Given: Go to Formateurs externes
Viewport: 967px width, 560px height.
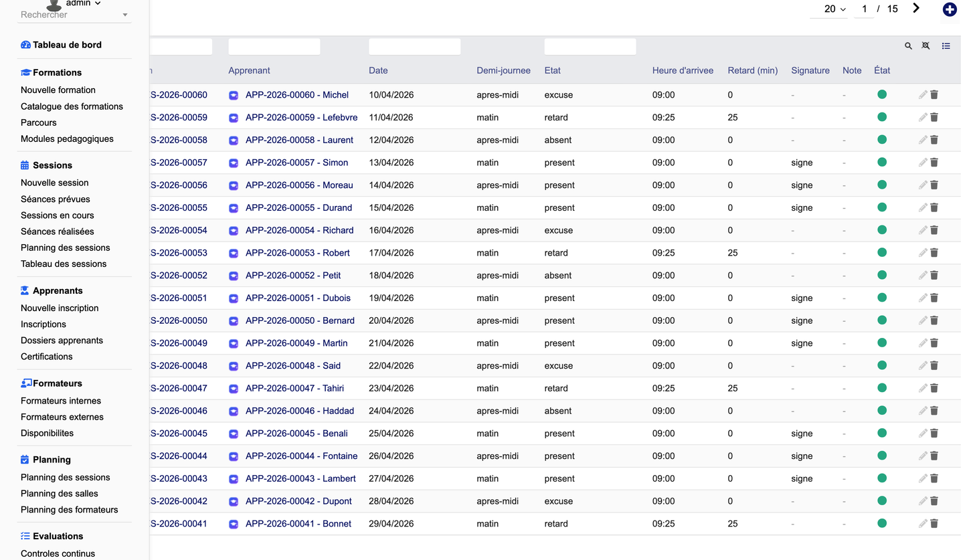Looking at the screenshot, I should click(x=62, y=417).
